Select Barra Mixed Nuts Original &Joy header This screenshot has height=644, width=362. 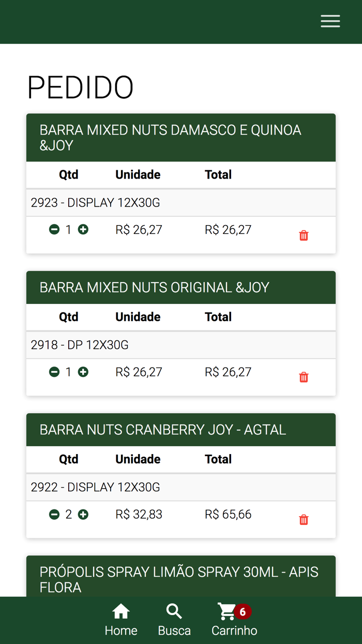(x=180, y=287)
